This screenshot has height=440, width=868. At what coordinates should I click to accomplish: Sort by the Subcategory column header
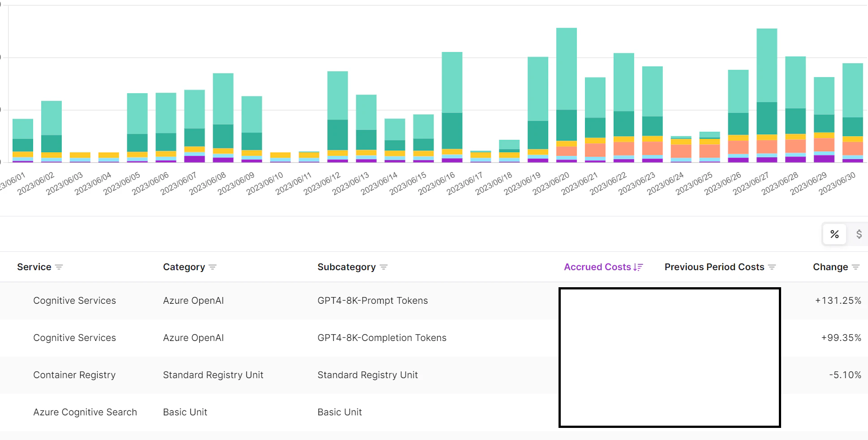coord(346,267)
